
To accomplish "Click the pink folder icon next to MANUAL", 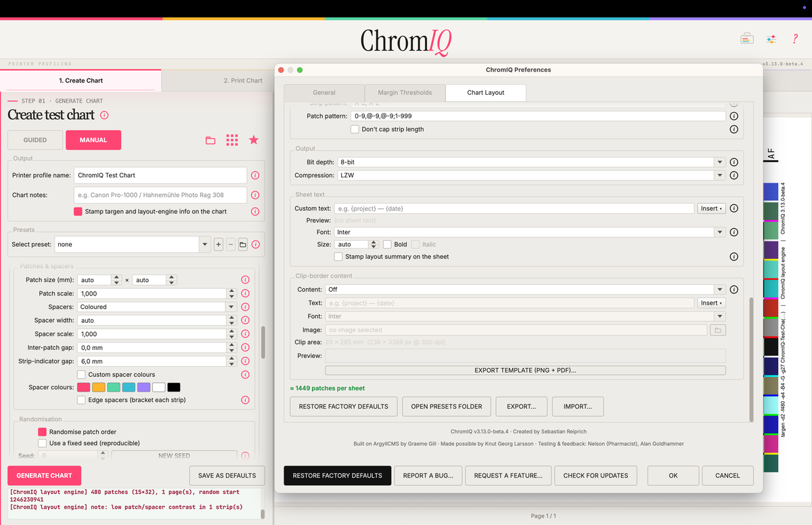I will pos(210,140).
